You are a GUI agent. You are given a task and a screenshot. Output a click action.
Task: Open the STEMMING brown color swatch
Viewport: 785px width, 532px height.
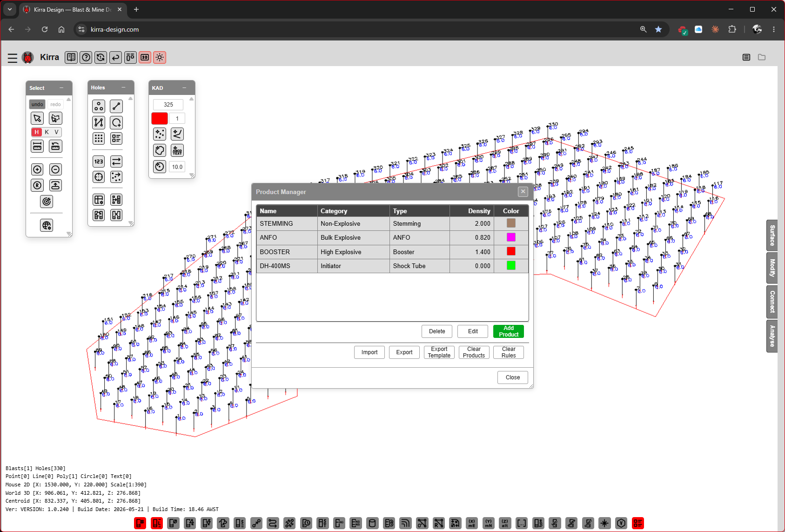[511, 223]
